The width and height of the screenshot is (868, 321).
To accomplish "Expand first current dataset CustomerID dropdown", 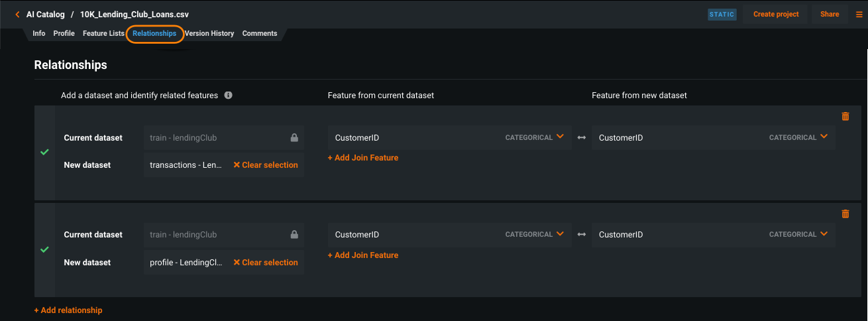I will (x=560, y=137).
